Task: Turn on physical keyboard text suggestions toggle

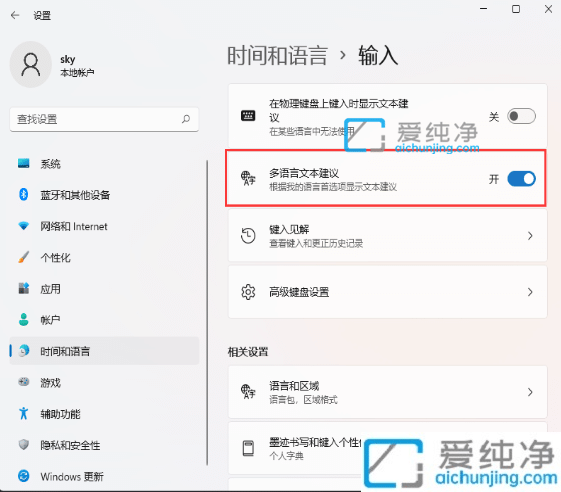Action: point(521,116)
